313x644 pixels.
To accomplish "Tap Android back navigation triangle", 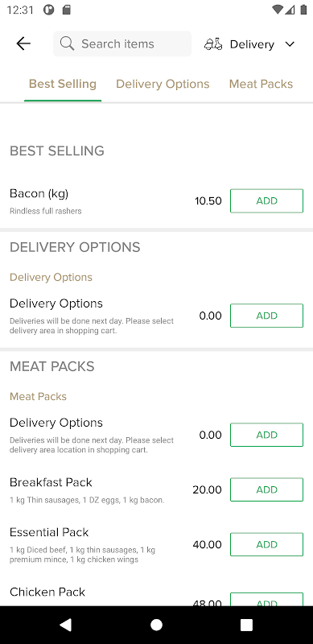I will (x=66, y=625).
